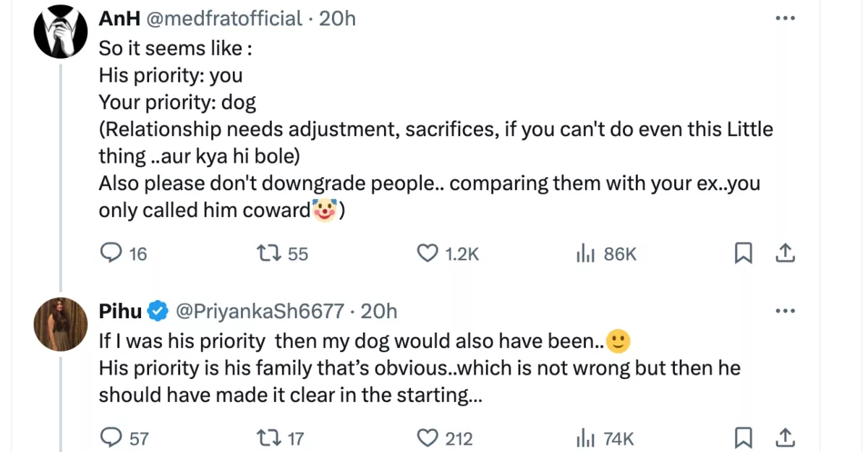View analytics for Pihu's tweet
The height and width of the screenshot is (452, 868).
pyautogui.click(x=584, y=438)
